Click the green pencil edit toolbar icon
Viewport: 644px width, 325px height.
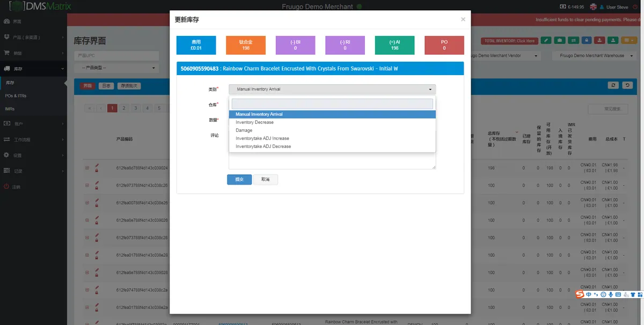546,40
